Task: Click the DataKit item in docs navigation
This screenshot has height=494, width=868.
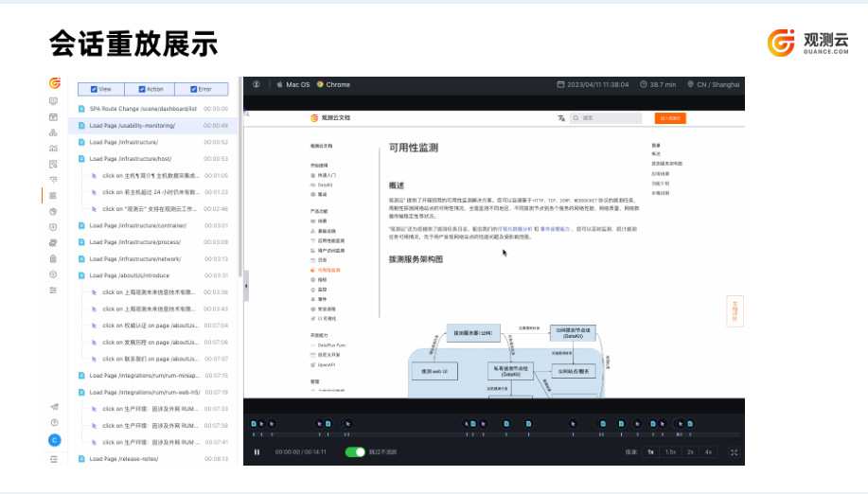Action: [325, 185]
